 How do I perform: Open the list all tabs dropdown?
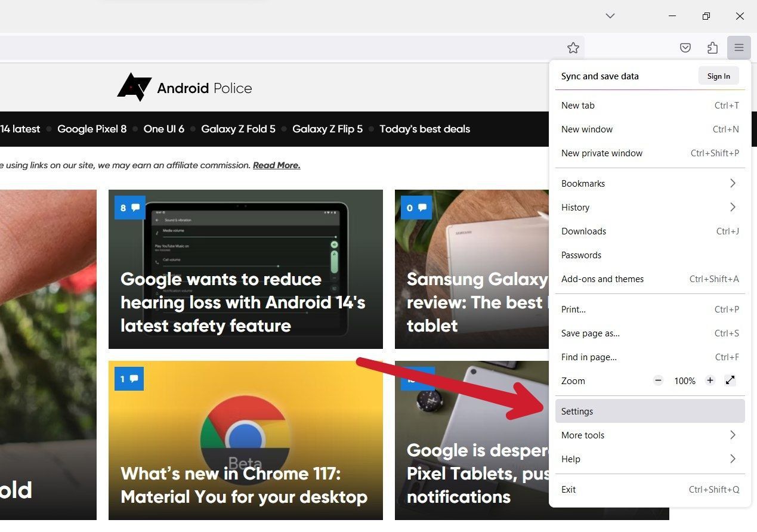click(610, 16)
